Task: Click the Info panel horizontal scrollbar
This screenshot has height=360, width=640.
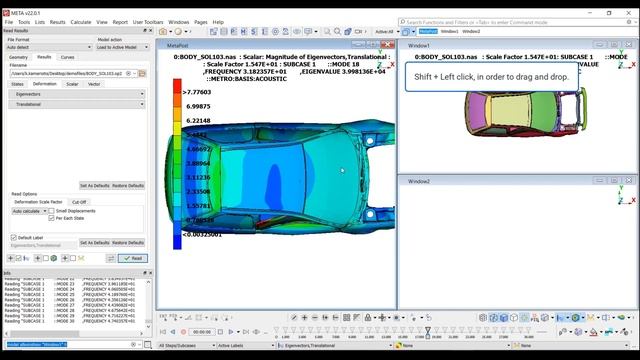Action: click(45, 334)
